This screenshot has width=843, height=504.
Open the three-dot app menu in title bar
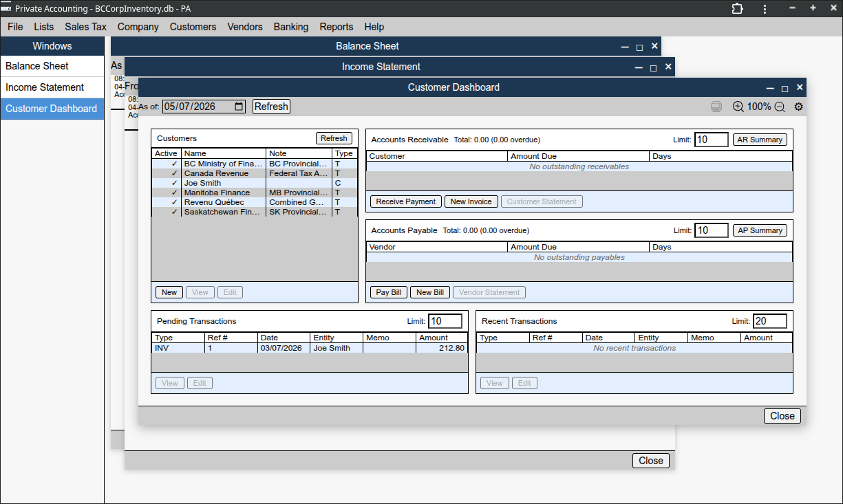(765, 8)
